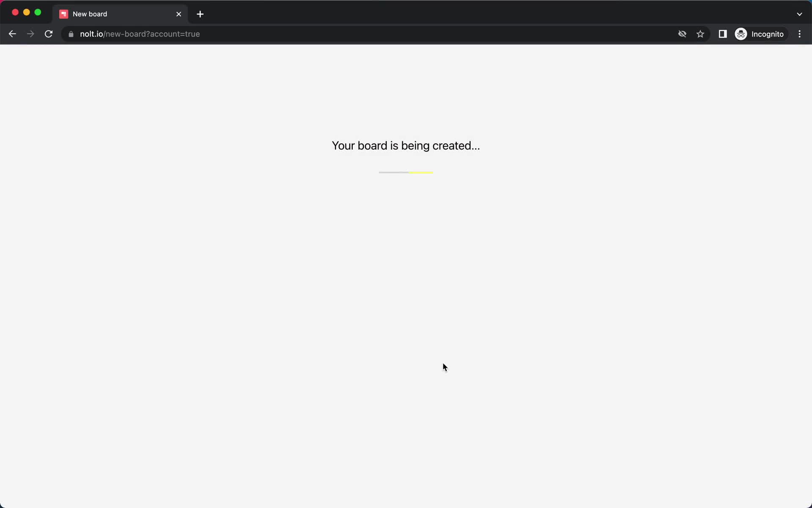The image size is (812, 508).
Task: Click the page refresh icon
Action: (49, 34)
